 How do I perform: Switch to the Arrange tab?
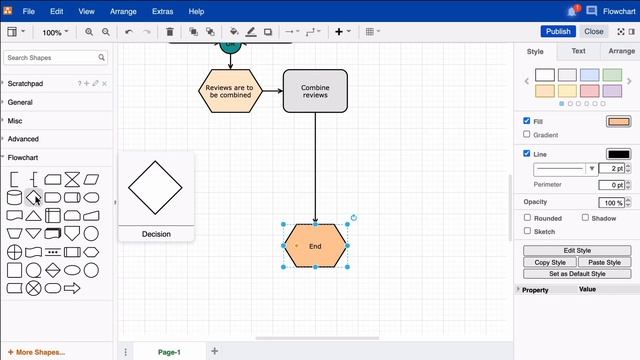coord(621,51)
